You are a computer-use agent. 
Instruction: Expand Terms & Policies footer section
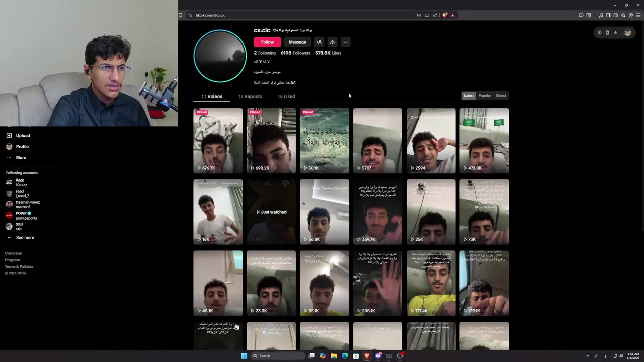click(19, 266)
